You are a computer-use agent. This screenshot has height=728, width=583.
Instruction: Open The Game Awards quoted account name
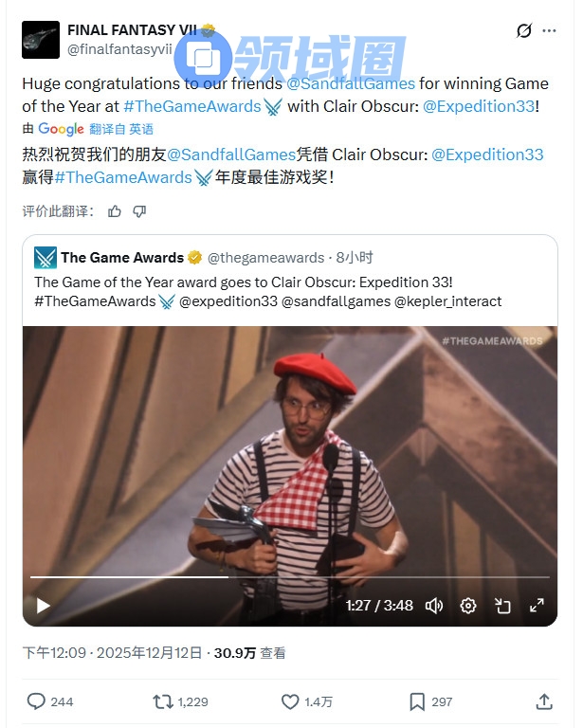pyautogui.click(x=122, y=257)
